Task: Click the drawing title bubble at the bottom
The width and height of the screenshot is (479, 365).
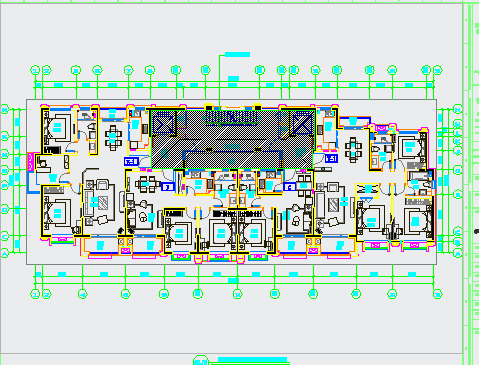Action: coord(201,361)
